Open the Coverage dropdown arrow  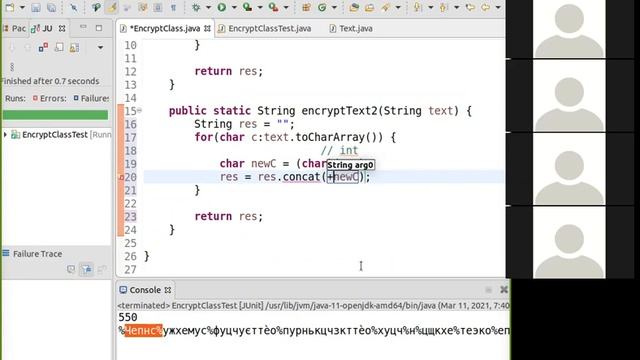pyautogui.click(x=260, y=7)
